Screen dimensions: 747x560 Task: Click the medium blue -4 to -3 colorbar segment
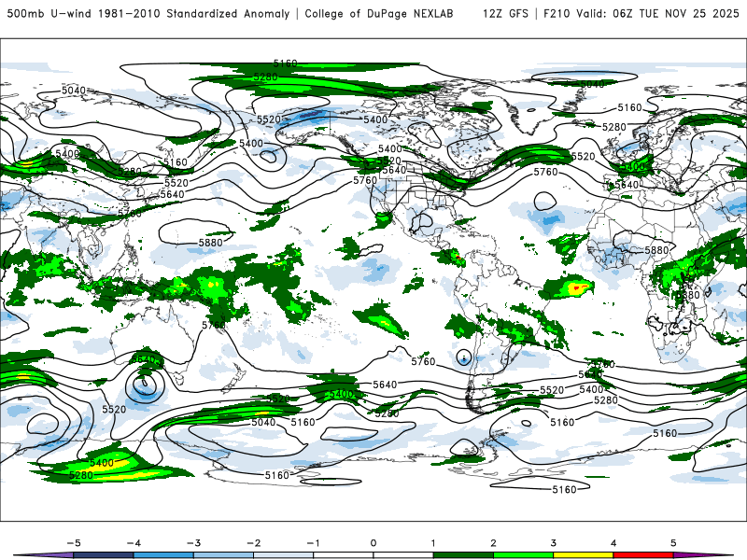(163, 555)
